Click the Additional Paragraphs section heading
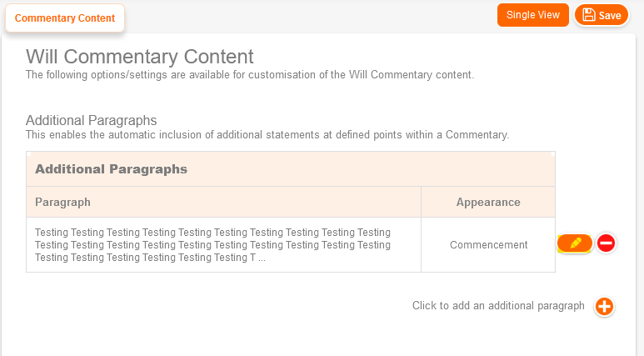The image size is (644, 356). (x=92, y=121)
